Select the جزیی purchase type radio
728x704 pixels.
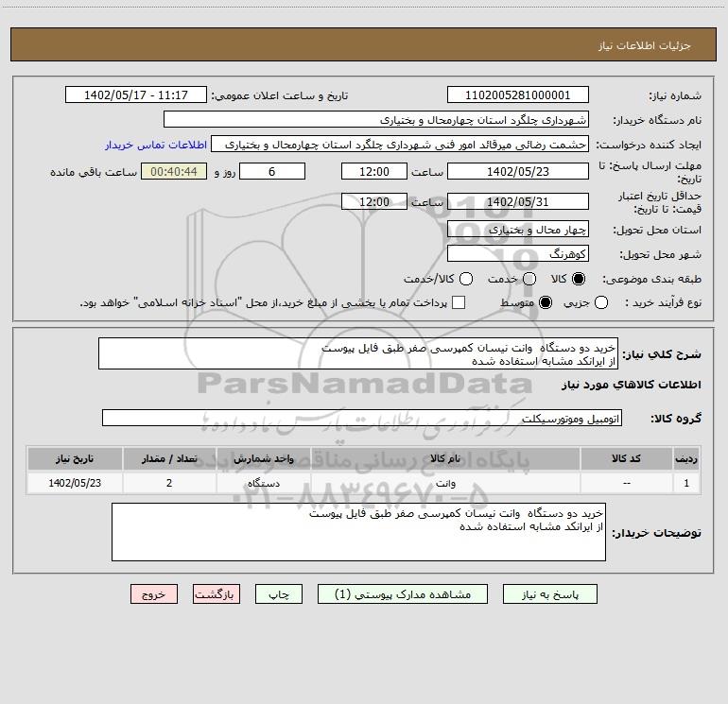600,302
